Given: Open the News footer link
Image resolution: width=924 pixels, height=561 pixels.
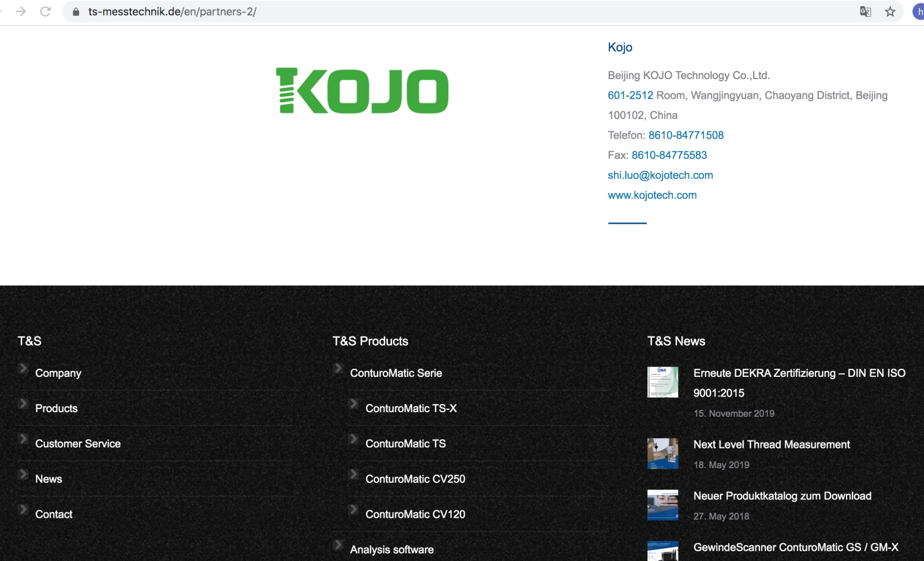Looking at the screenshot, I should coord(49,479).
